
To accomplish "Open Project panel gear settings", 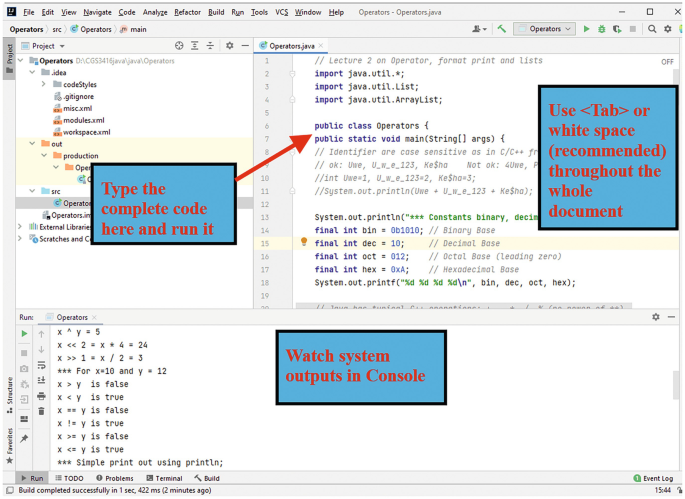I will tap(229, 46).
